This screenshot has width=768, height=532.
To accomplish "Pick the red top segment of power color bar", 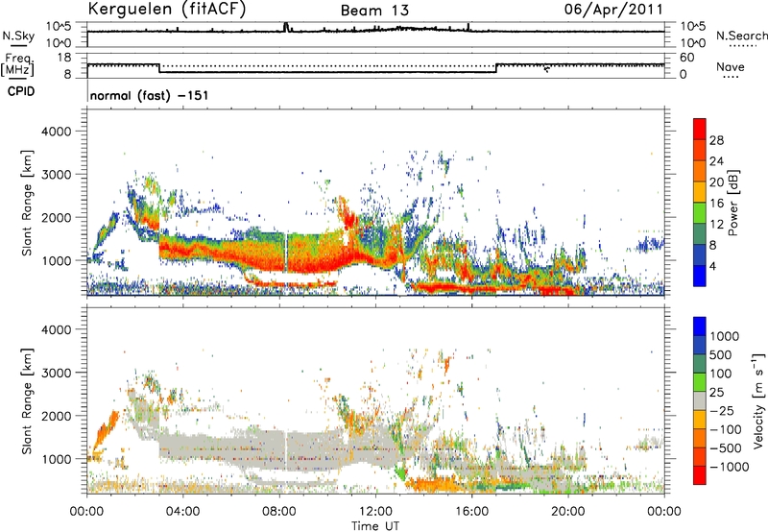I will 700,130.
